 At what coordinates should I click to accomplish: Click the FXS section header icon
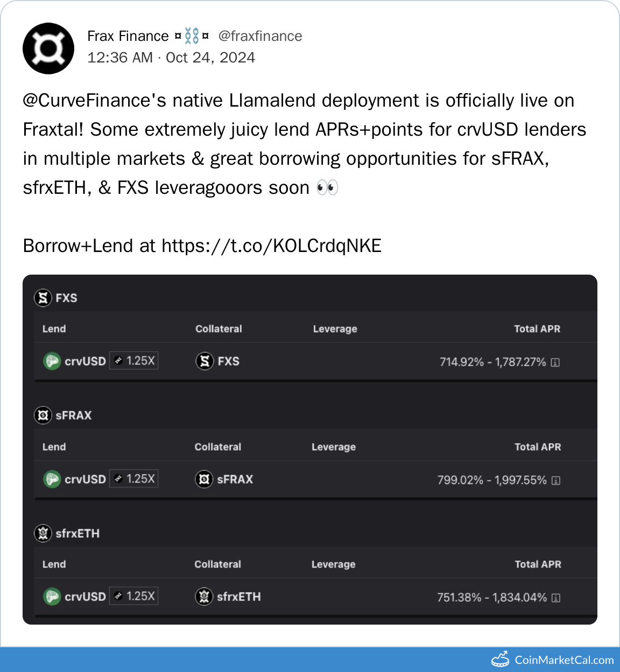(43, 298)
